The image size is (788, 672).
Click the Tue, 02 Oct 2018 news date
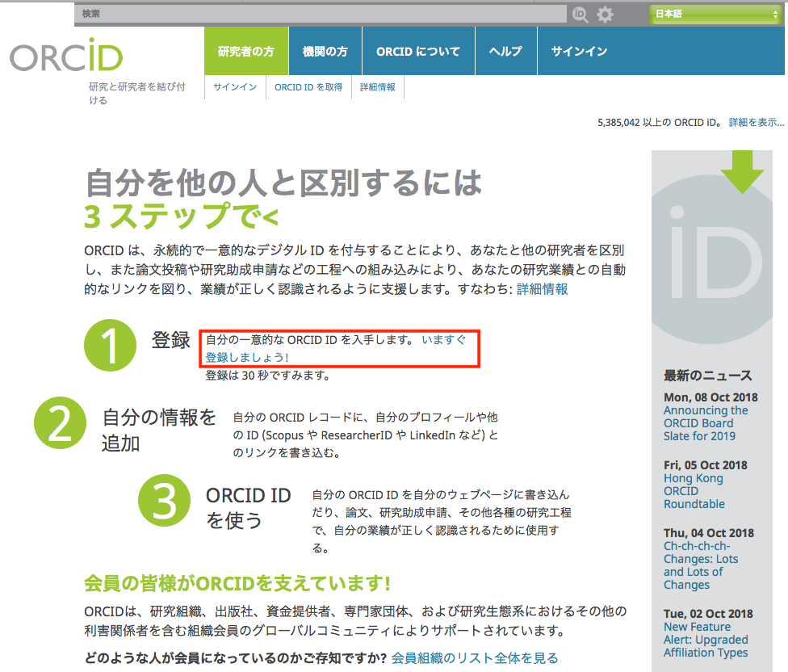click(x=708, y=614)
